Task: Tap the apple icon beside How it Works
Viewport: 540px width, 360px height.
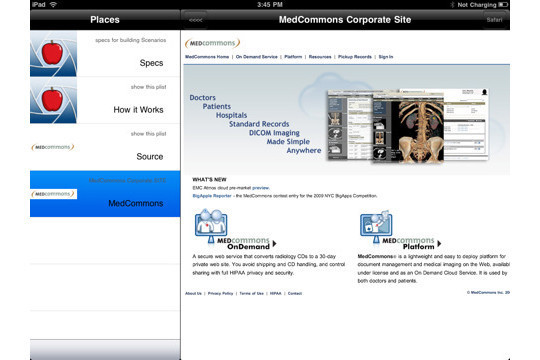Action: click(53, 100)
